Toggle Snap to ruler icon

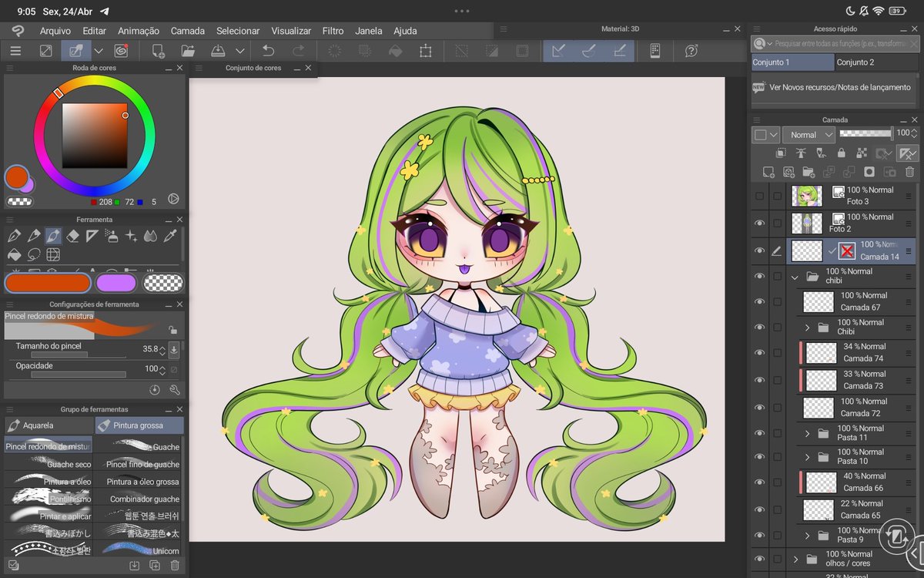click(x=559, y=51)
